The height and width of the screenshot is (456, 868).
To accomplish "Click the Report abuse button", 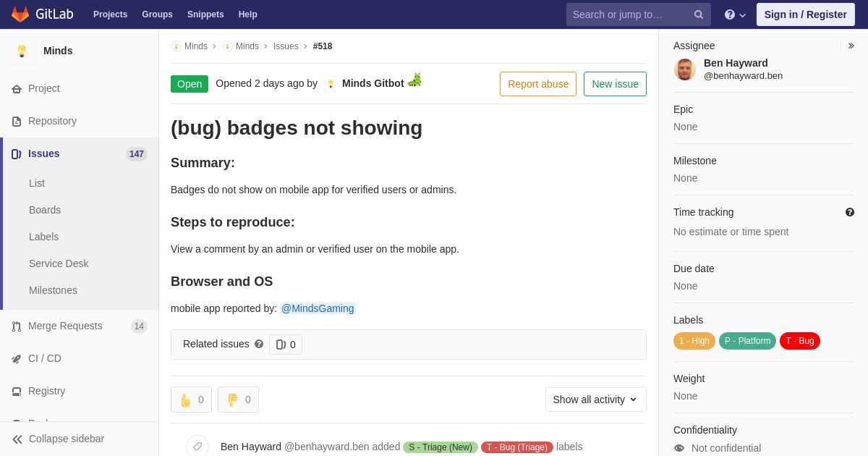I will tap(538, 84).
